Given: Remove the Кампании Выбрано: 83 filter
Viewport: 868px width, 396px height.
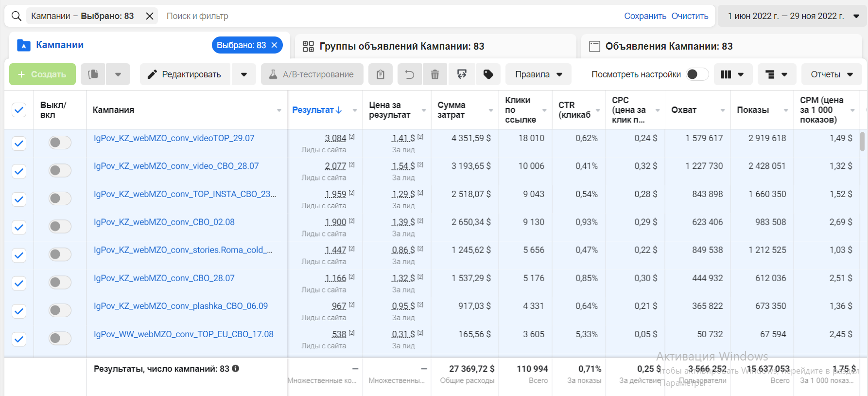Looking at the screenshot, I should point(150,16).
